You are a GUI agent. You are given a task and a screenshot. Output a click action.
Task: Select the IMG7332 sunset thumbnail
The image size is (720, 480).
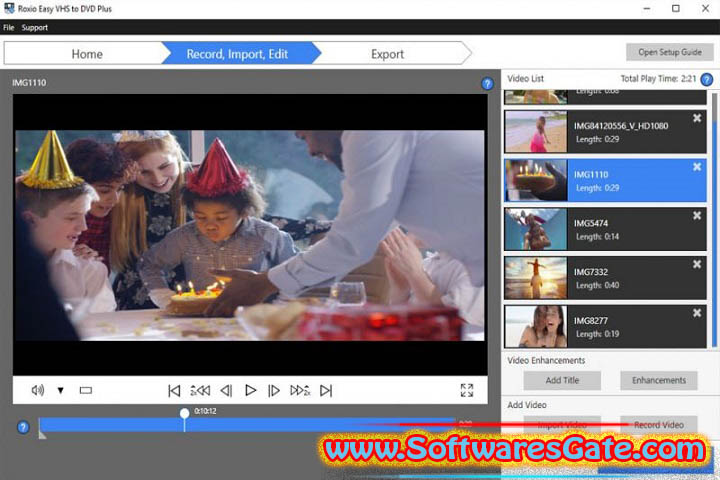pyautogui.click(x=536, y=277)
